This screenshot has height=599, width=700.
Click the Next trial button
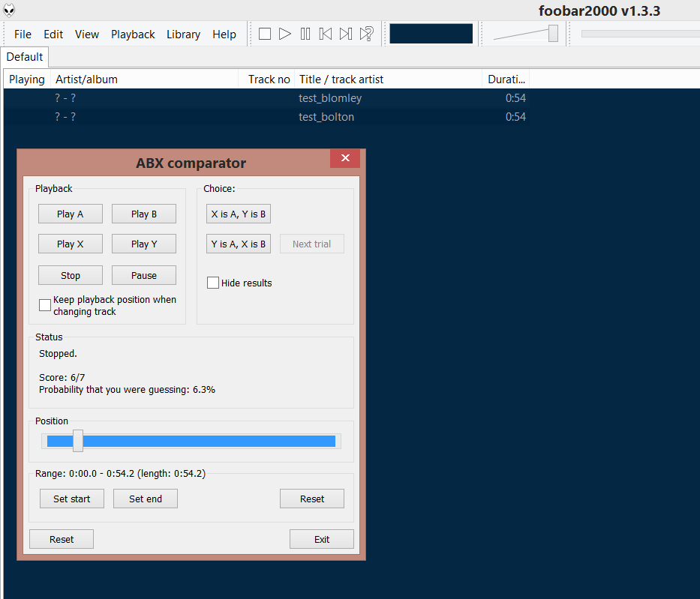(311, 244)
